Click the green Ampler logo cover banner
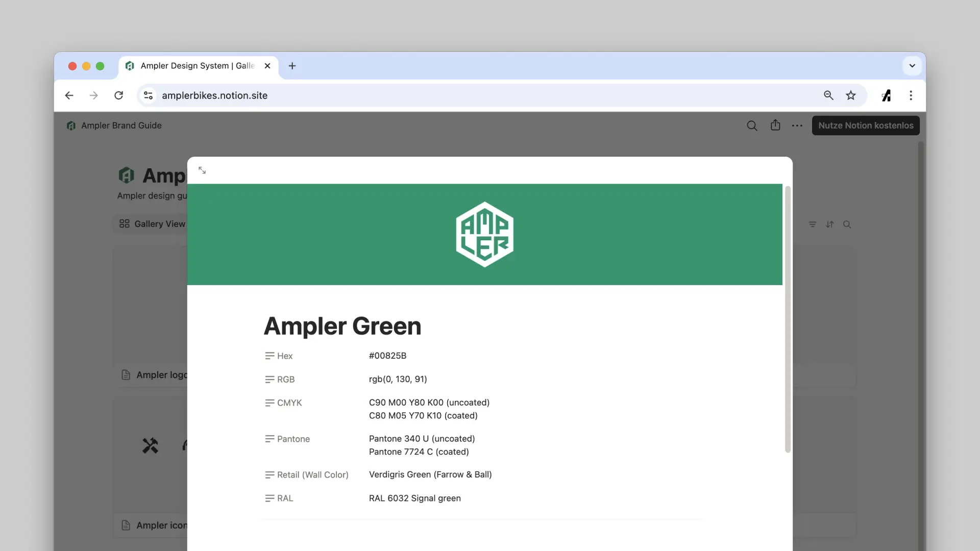The width and height of the screenshot is (980, 551). [x=484, y=234]
